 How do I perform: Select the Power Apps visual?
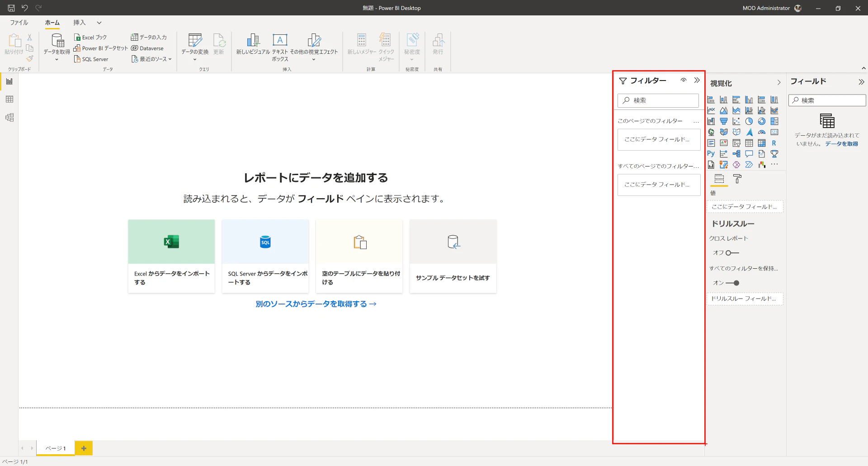(736, 165)
